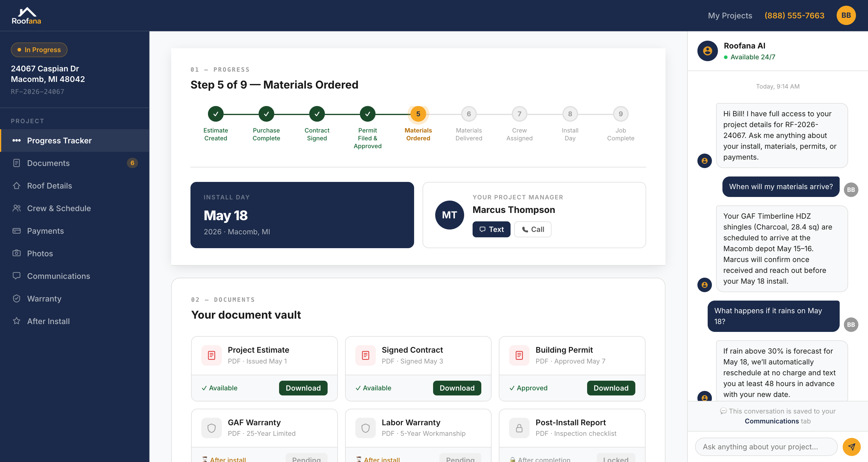Click the Roof Details house icon
The width and height of the screenshot is (868, 462).
[x=17, y=186]
